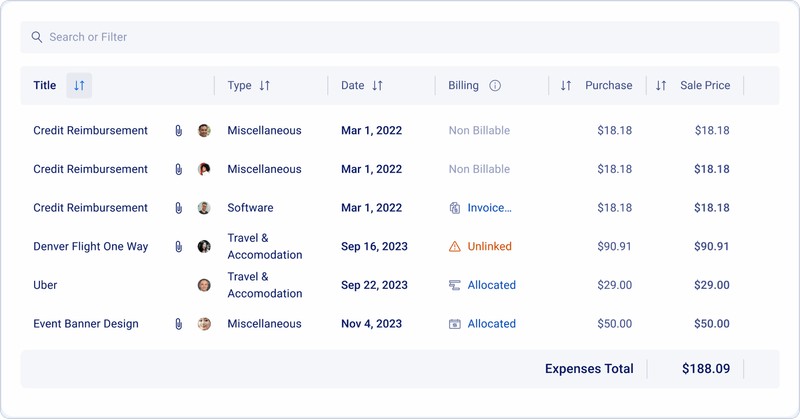Viewport: 800px width, 419px height.
Task: Sort the table by Date column
Action: [377, 86]
